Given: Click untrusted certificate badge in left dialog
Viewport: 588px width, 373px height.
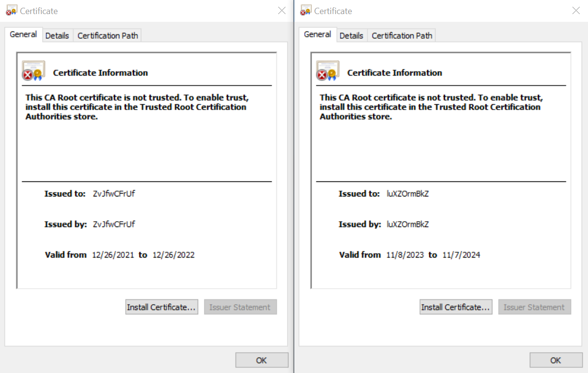Looking at the screenshot, I should click(34, 71).
